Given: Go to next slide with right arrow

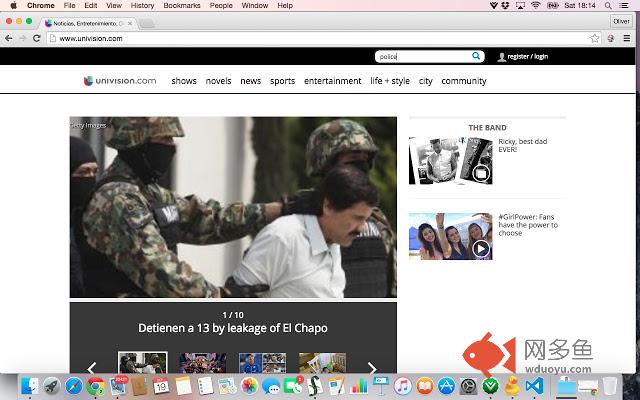Looking at the screenshot, I should 372,368.
